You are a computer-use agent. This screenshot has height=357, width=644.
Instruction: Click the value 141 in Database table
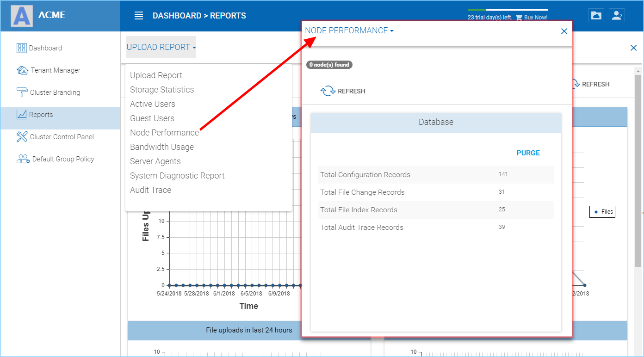coord(503,174)
